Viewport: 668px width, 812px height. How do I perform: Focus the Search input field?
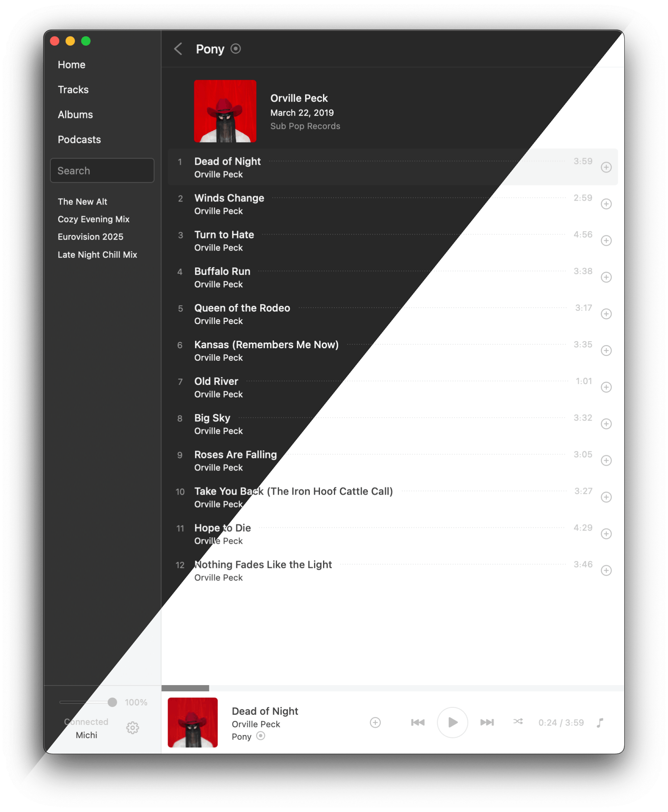click(x=102, y=171)
